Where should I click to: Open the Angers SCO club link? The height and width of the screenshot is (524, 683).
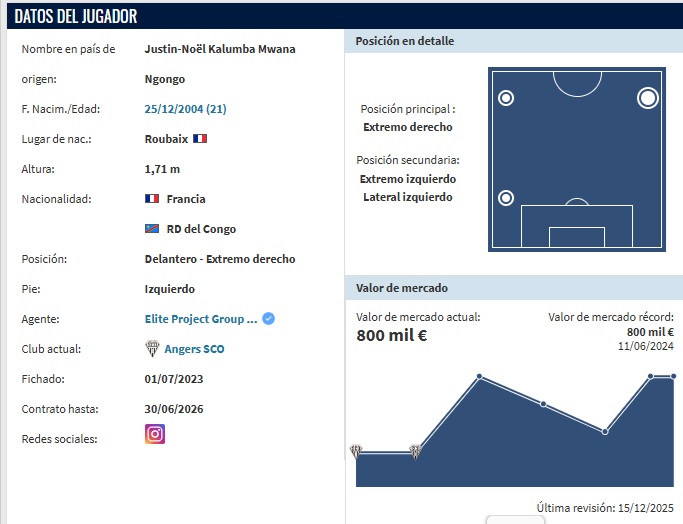(194, 349)
